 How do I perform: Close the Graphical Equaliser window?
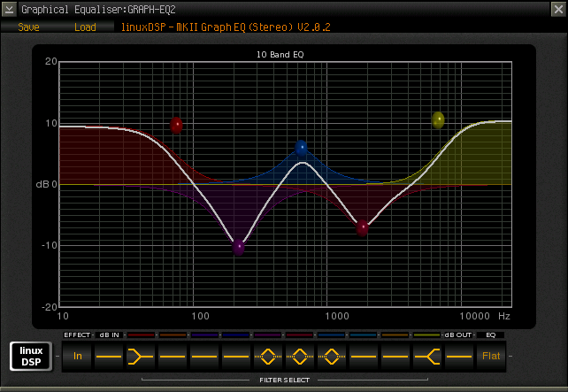(558, 9)
